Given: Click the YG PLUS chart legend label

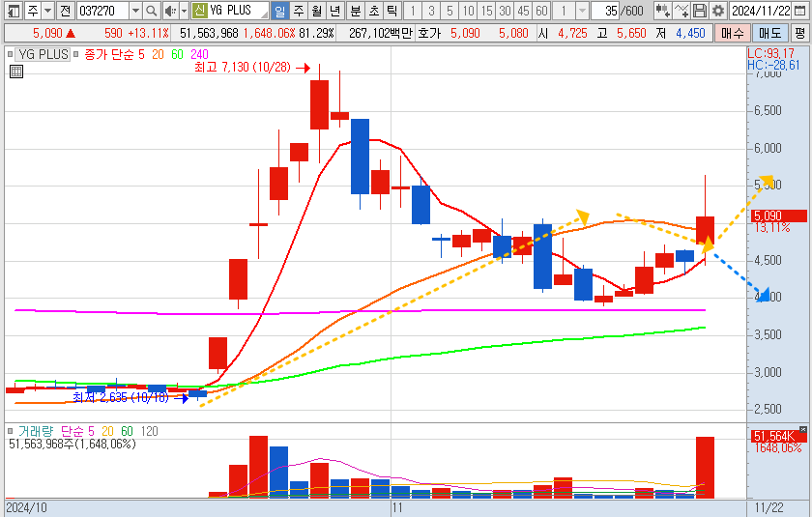Looking at the screenshot, I should (43, 54).
